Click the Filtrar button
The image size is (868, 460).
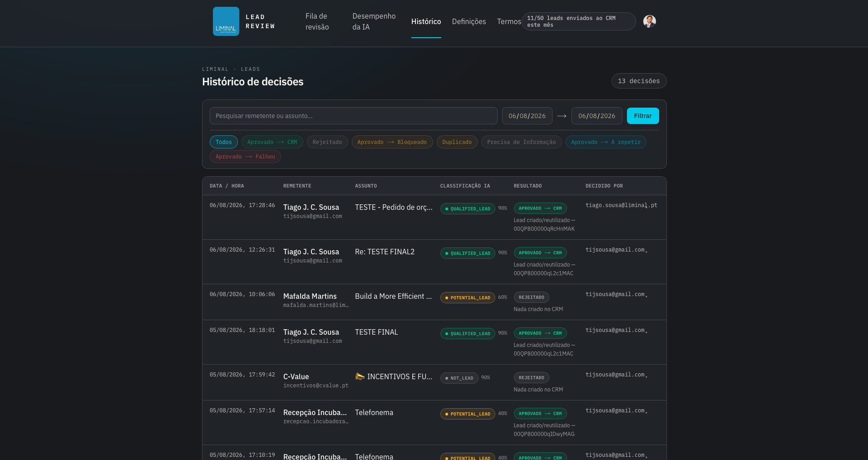pos(643,116)
